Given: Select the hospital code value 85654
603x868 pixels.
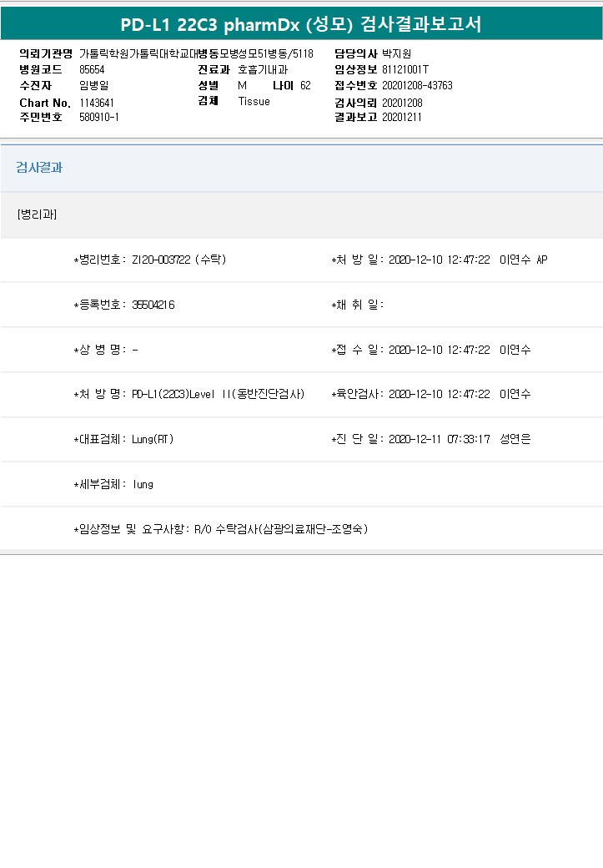Looking at the screenshot, I should click(92, 70).
